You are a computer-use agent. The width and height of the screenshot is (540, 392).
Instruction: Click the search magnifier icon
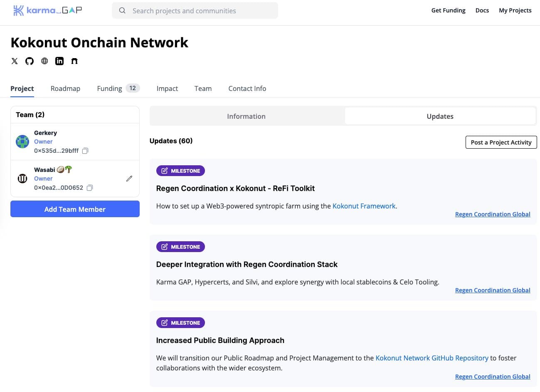pyautogui.click(x=122, y=10)
